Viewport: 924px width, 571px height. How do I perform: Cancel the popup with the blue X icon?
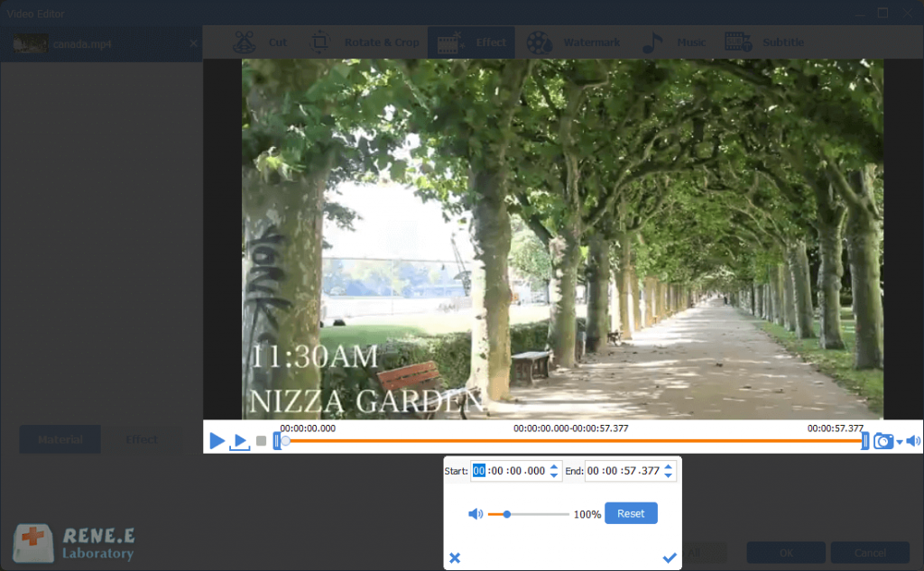pyautogui.click(x=455, y=558)
